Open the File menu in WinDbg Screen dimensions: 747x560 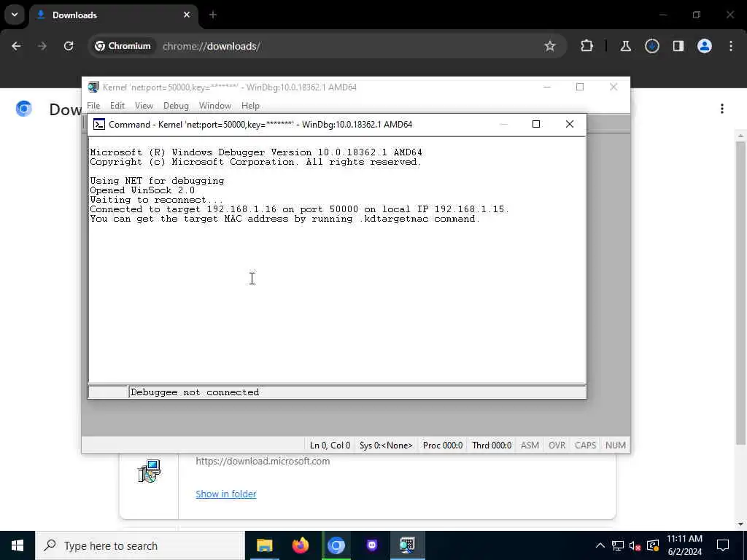point(93,106)
